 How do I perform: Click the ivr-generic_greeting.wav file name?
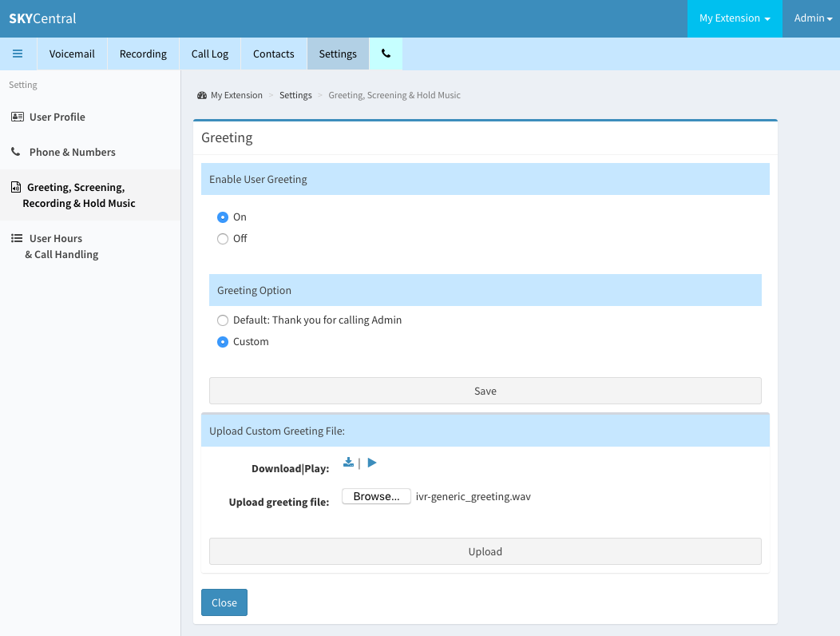click(473, 496)
